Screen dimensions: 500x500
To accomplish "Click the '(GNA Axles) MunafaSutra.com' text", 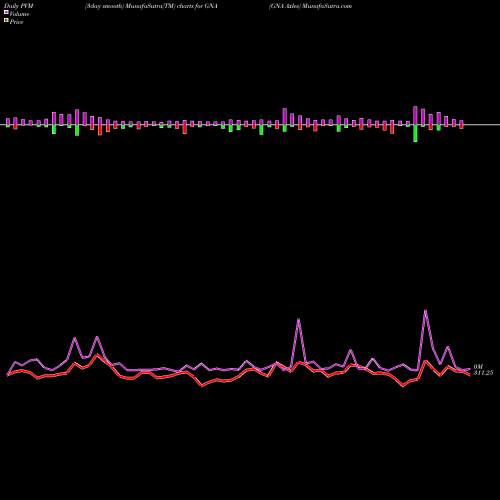I will point(310,6).
